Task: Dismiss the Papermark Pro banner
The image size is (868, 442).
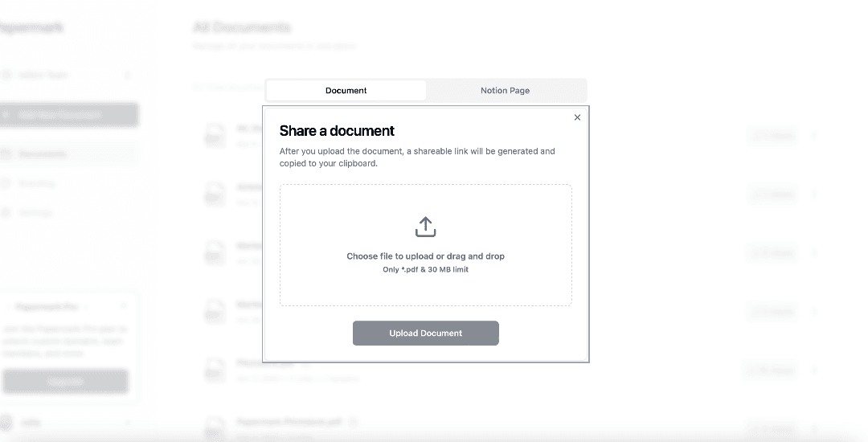Action: tap(124, 306)
